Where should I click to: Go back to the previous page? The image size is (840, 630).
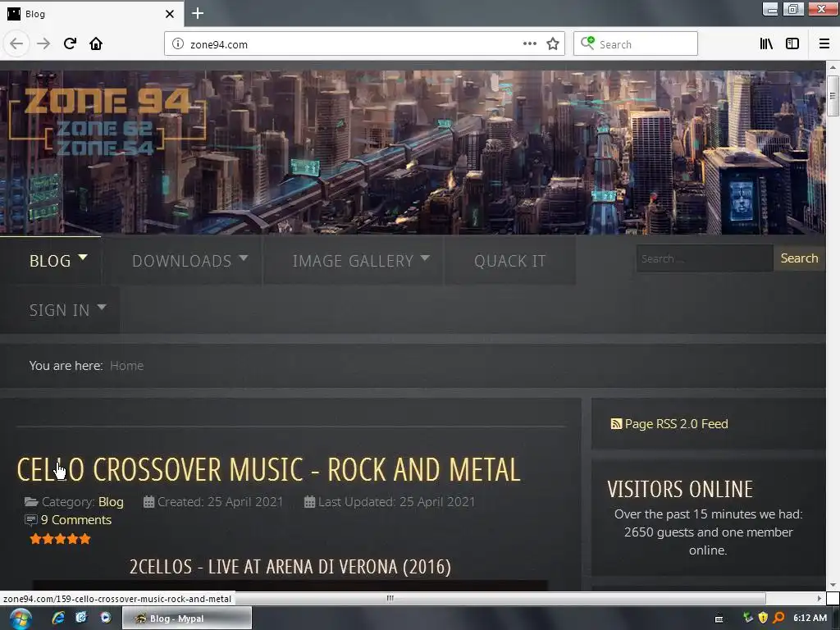click(16, 43)
